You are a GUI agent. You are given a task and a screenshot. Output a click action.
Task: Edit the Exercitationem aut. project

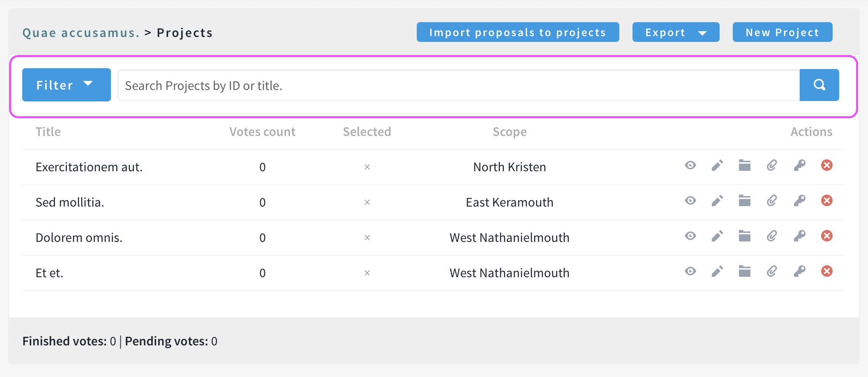(717, 166)
